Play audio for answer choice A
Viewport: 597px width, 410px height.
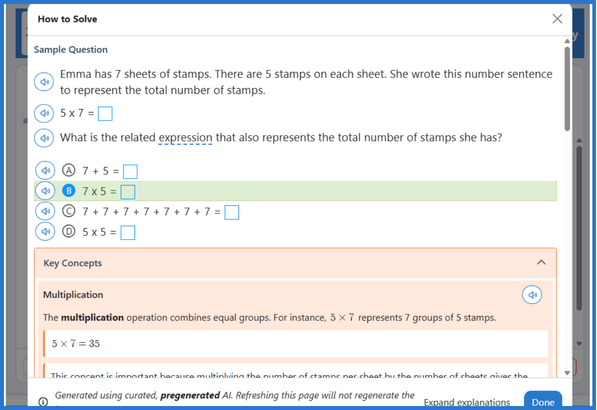45,171
